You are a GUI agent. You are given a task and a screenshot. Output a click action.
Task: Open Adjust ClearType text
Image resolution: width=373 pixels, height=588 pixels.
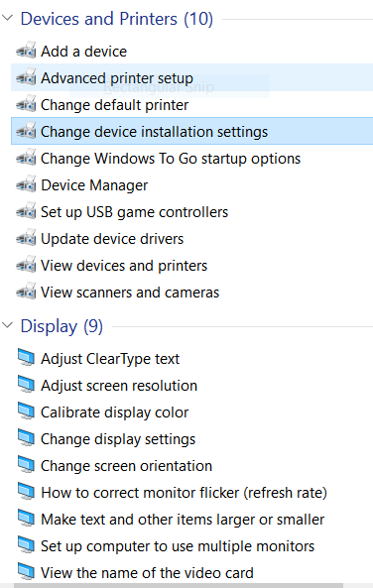pyautogui.click(x=110, y=359)
